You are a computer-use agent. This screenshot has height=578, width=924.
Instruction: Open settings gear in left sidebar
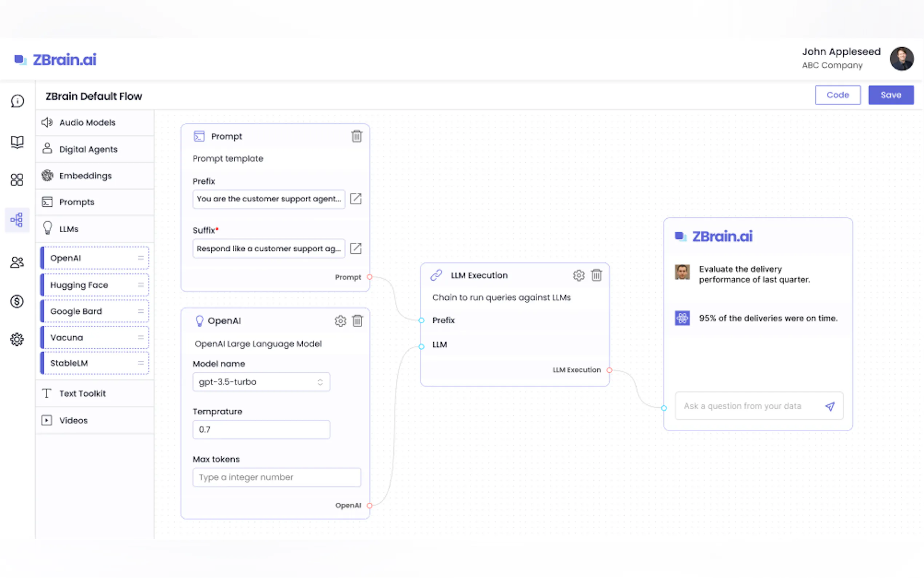point(17,339)
